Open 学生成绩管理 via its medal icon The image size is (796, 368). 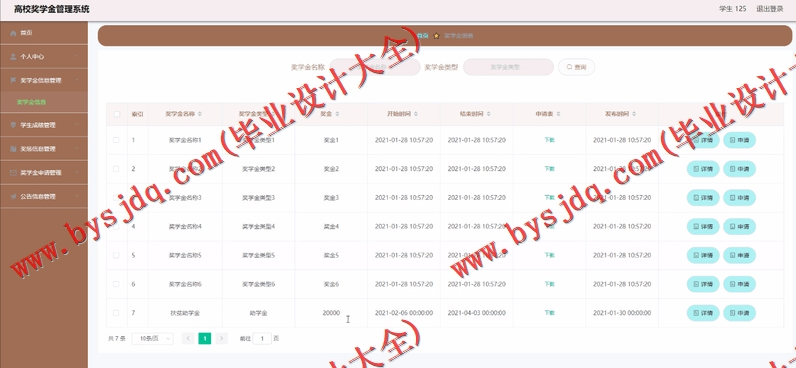[13, 125]
